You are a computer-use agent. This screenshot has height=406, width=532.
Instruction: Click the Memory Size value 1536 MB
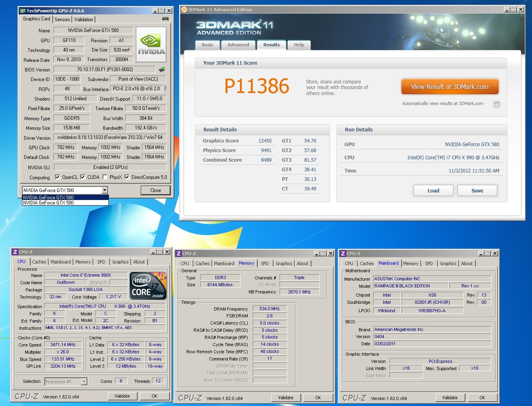pyautogui.click(x=72, y=128)
